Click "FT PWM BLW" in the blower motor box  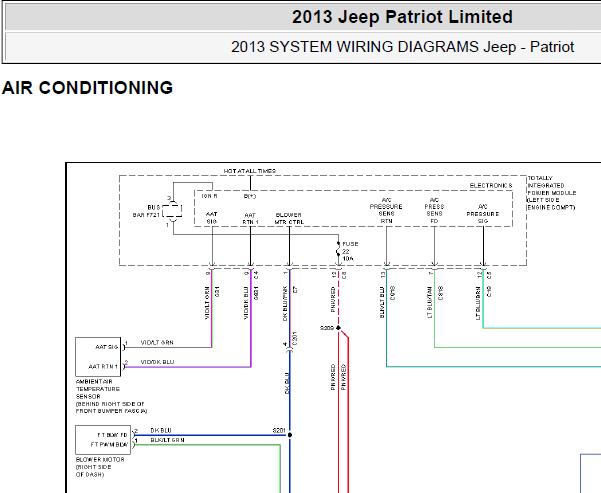pyautogui.click(x=109, y=445)
